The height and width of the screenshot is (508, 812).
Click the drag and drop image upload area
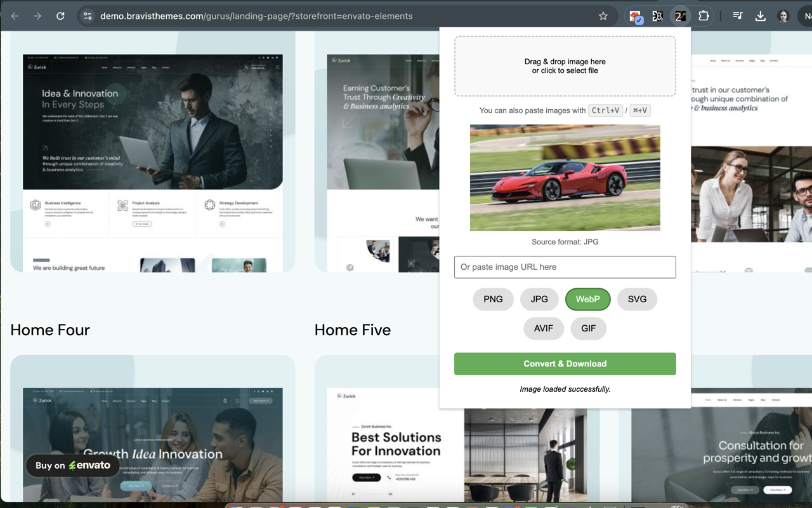pos(565,66)
